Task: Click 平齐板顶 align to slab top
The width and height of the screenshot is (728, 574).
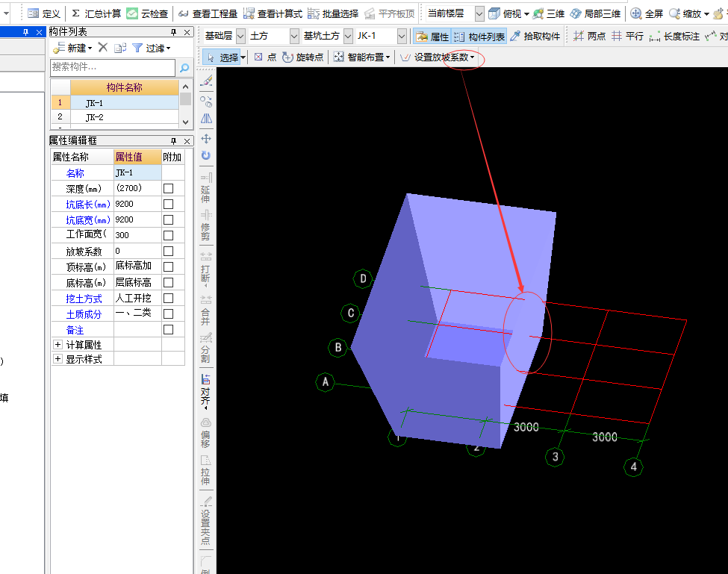Action: pyautogui.click(x=390, y=13)
